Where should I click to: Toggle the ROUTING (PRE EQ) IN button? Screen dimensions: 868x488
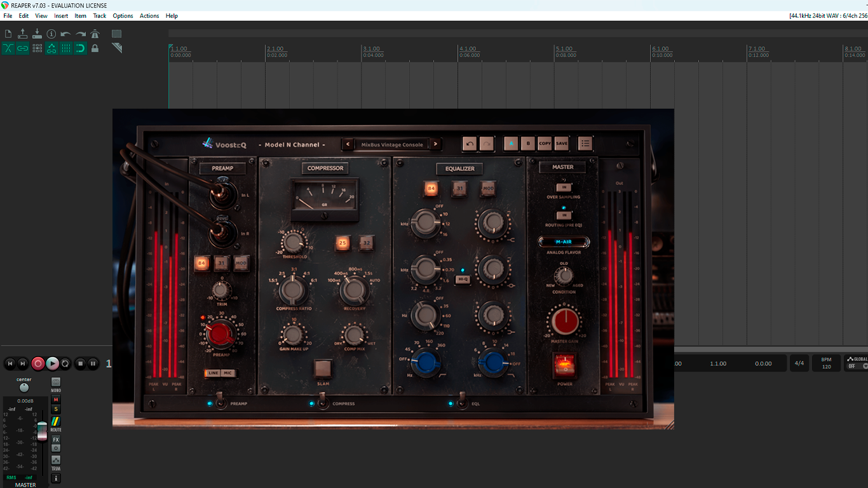click(563, 215)
